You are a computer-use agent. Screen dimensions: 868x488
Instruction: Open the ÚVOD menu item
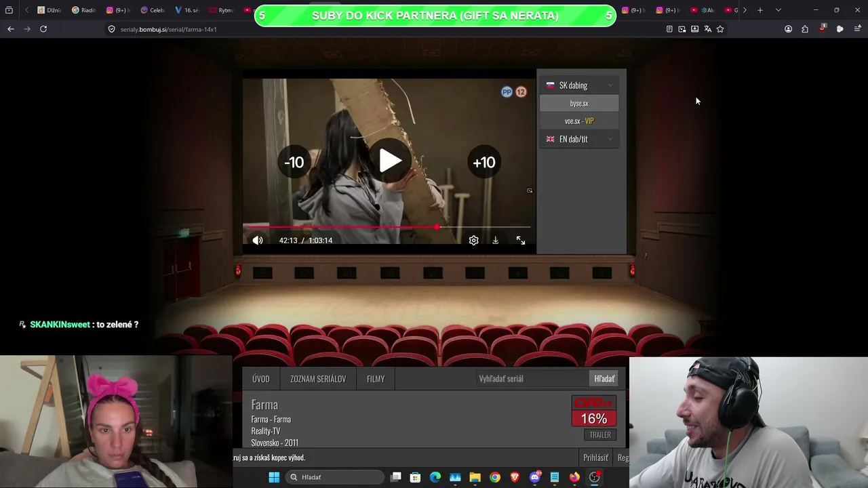coord(261,379)
